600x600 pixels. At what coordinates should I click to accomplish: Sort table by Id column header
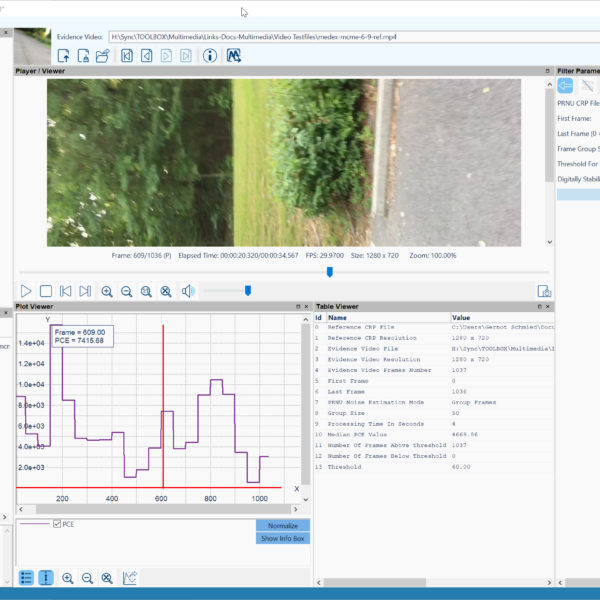point(320,318)
